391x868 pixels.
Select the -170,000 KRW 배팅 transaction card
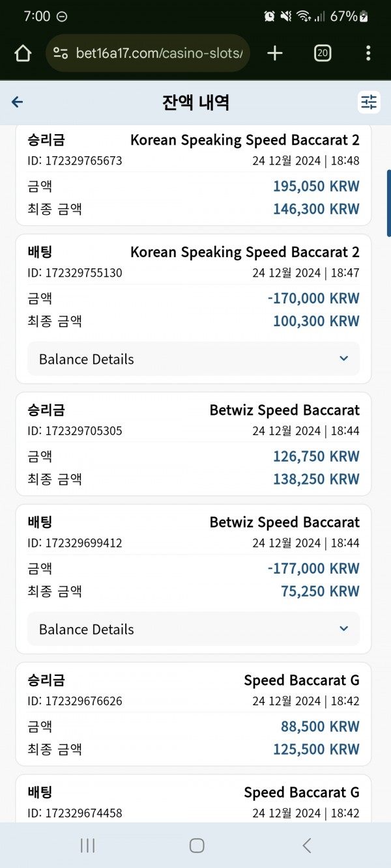tap(194, 309)
